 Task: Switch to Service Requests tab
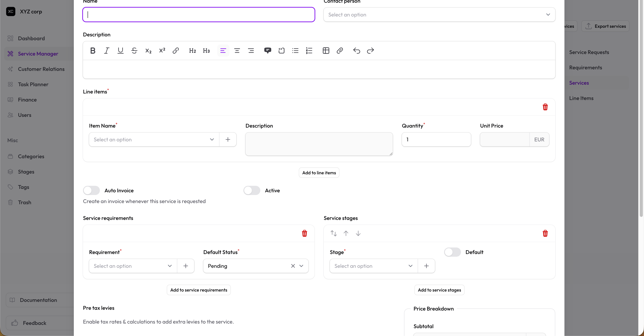click(589, 52)
